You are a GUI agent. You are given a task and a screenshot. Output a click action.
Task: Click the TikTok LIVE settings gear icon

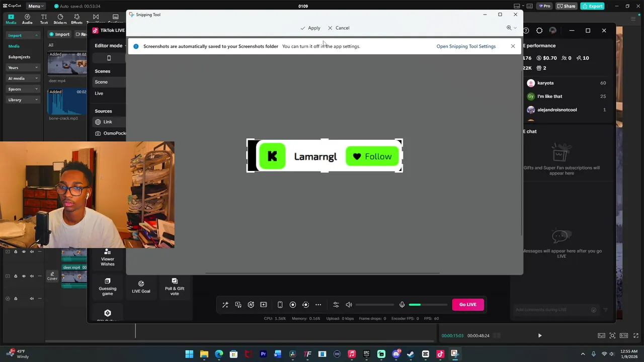coord(539,31)
